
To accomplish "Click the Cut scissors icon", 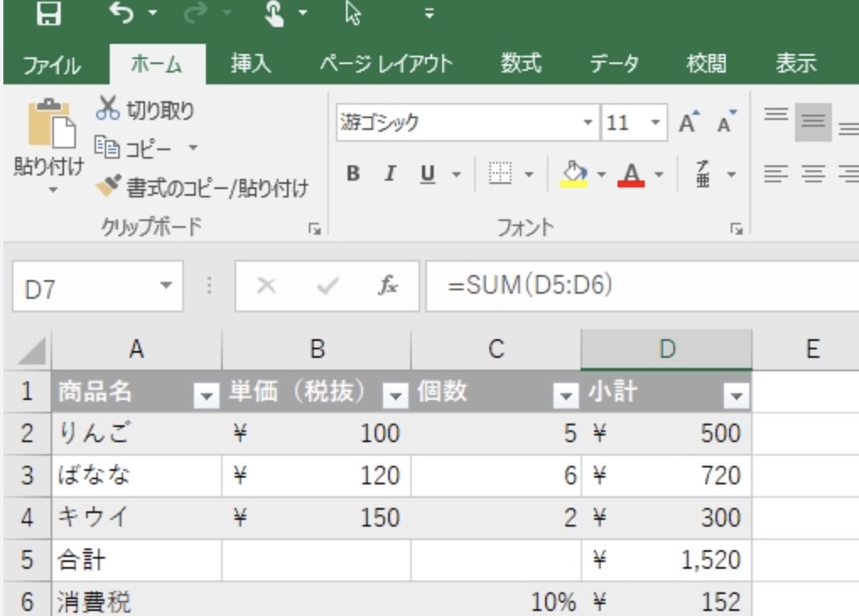I will click(x=107, y=109).
